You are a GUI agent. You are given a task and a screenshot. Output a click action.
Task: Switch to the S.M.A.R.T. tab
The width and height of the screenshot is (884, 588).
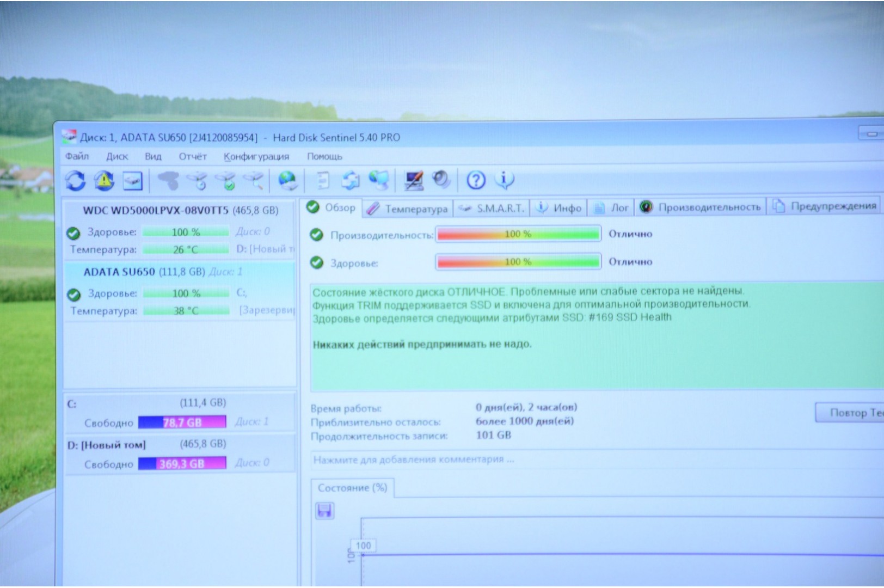coord(493,208)
